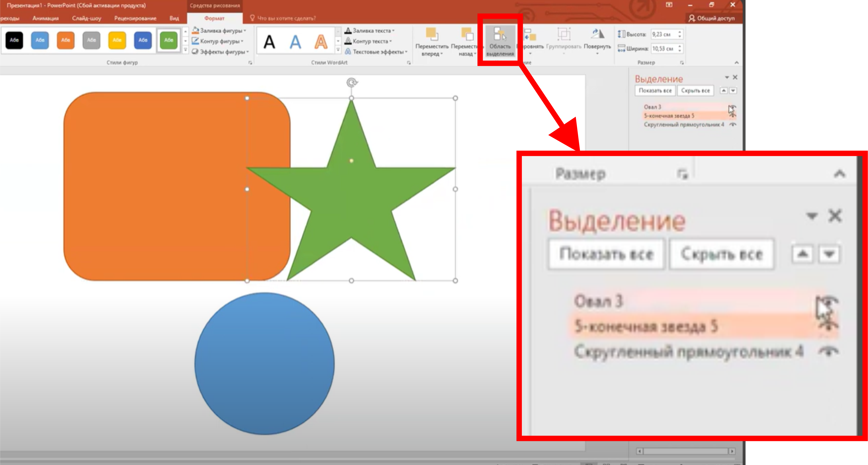Open the Выровнять align tool

click(x=531, y=41)
